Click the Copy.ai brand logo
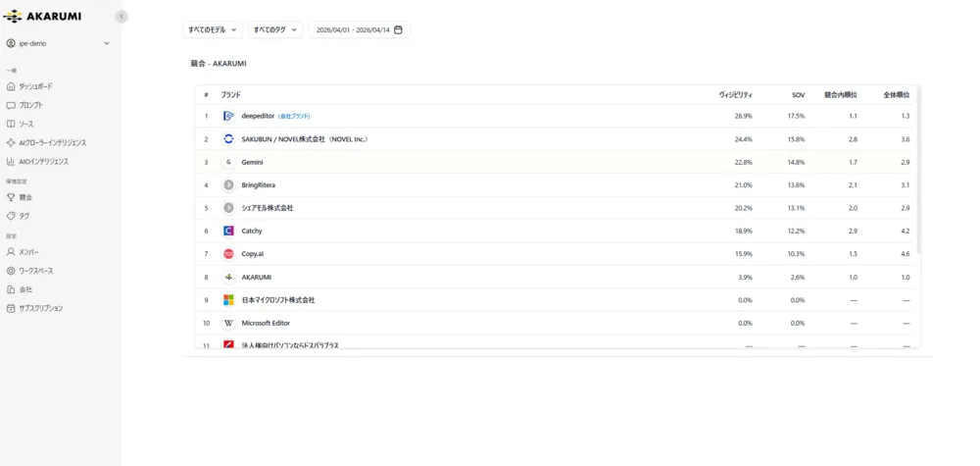980x466 pixels. pos(228,254)
